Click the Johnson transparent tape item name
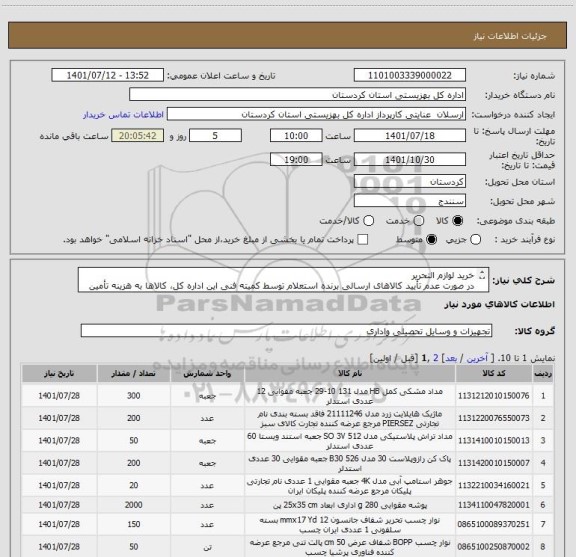 (350, 524)
